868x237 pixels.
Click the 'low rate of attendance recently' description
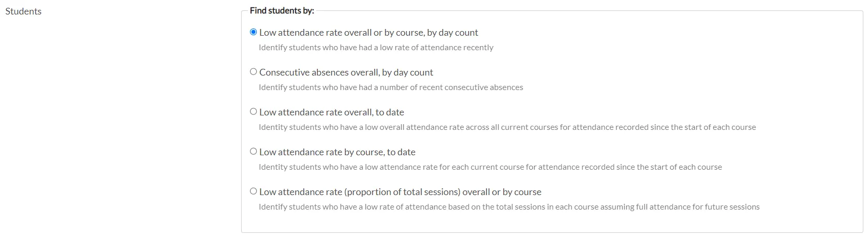(376, 48)
